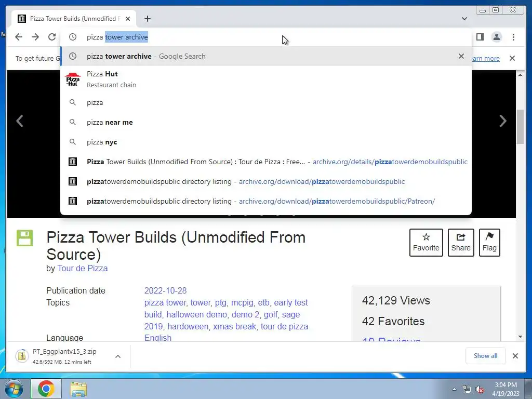
Task: Click the '42,129 Views' text
Action: pos(396,301)
